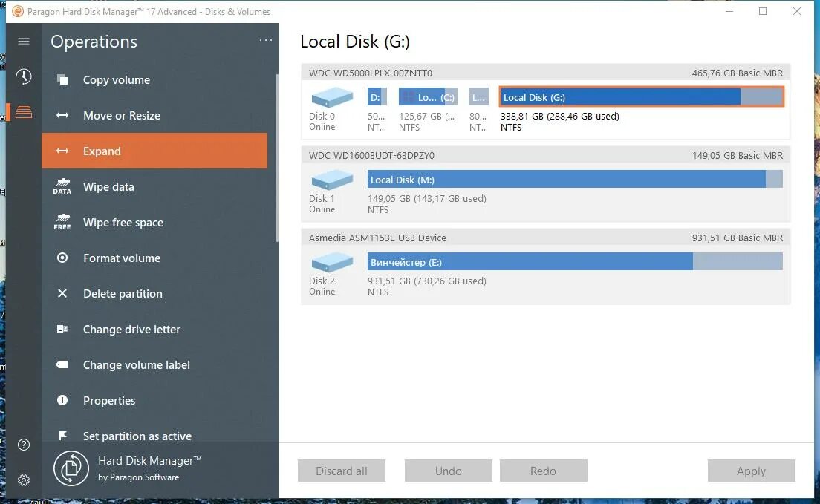Screen dimensions: 820x504
Task: Click the Wipe free space icon
Action: click(62, 222)
